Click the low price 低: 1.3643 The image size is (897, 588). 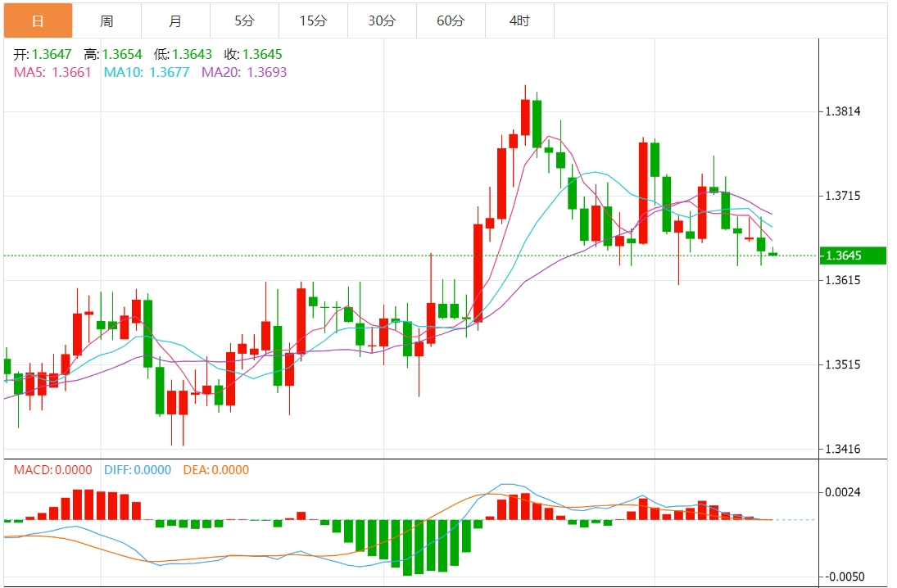(183, 54)
